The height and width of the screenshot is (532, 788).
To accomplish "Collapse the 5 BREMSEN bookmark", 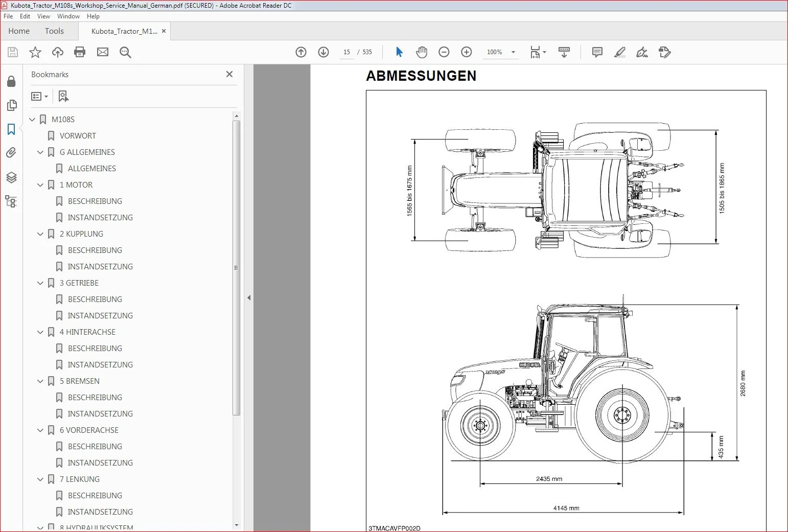I will [x=40, y=381].
